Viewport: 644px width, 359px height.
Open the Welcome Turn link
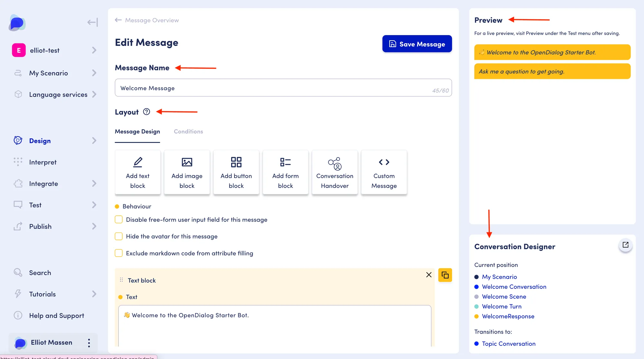[502, 307]
